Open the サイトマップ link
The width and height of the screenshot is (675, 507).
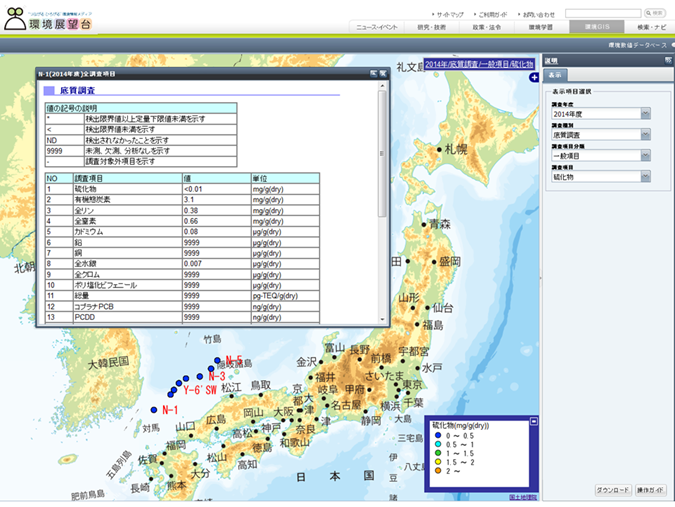(x=448, y=15)
